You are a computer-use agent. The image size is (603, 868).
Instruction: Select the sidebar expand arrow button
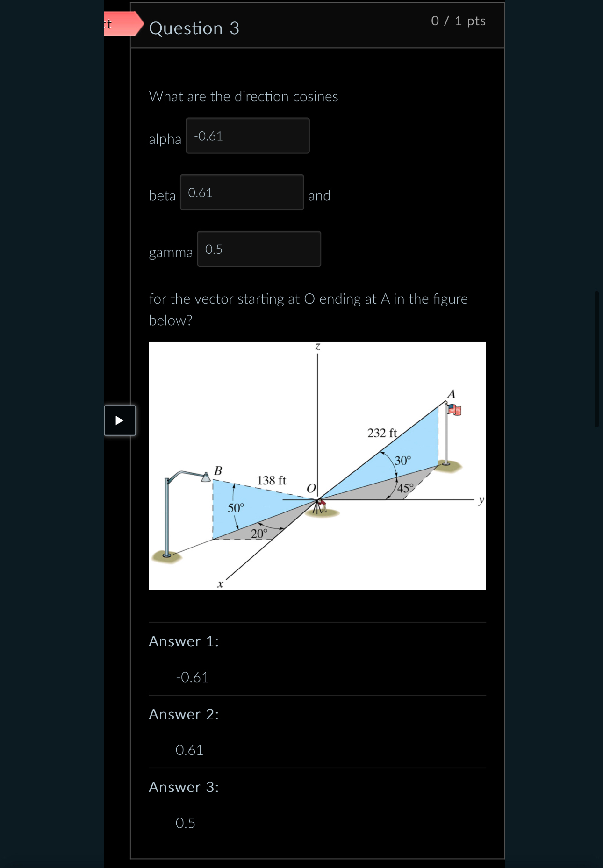[x=119, y=420]
